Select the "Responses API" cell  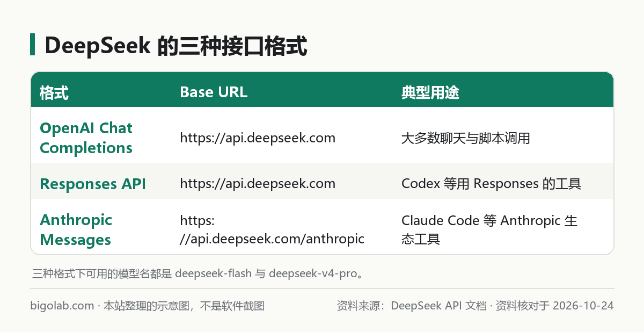tap(93, 184)
